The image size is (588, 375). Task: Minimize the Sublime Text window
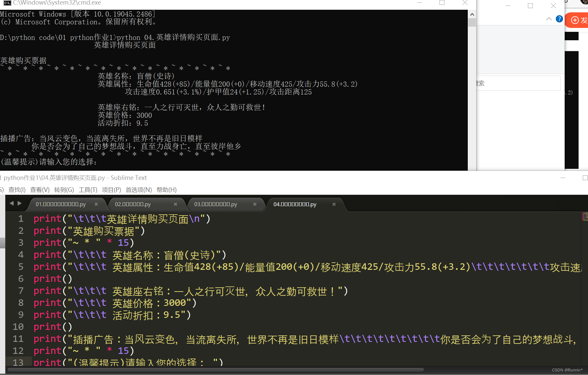pos(563,178)
